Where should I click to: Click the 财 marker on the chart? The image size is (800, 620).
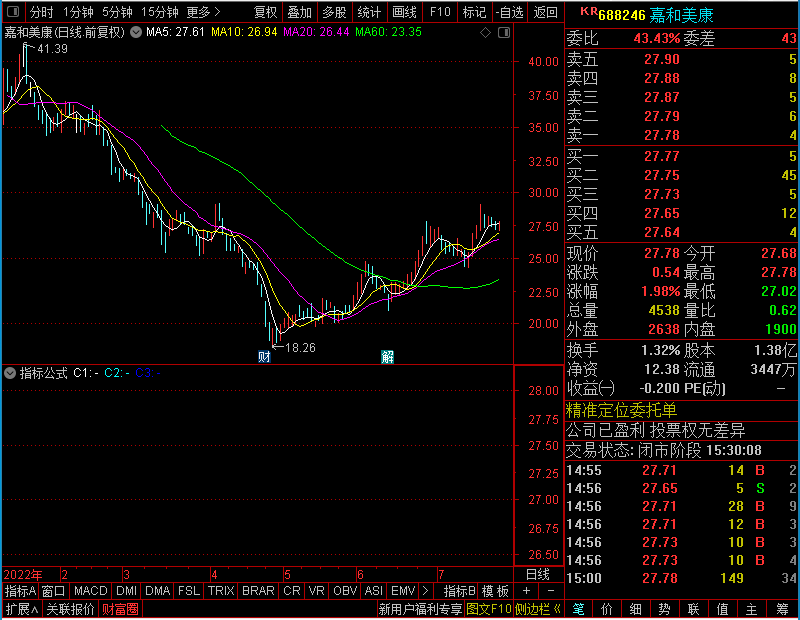(x=264, y=356)
